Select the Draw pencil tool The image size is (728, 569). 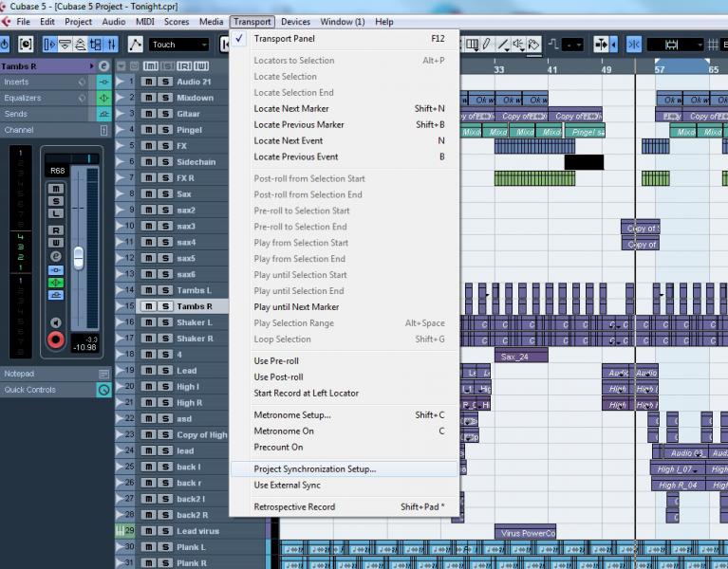point(487,45)
